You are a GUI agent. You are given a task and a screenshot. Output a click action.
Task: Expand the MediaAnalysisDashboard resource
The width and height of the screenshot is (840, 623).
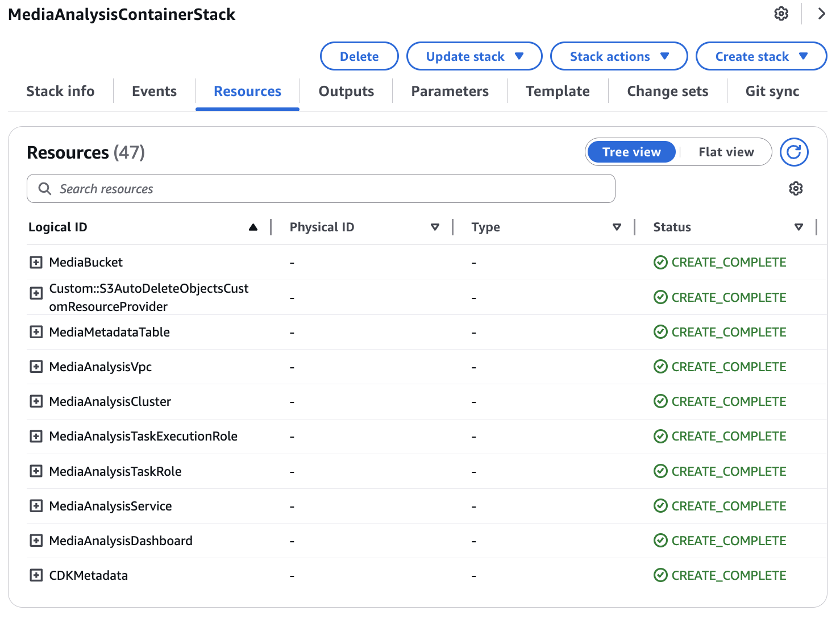pos(36,541)
